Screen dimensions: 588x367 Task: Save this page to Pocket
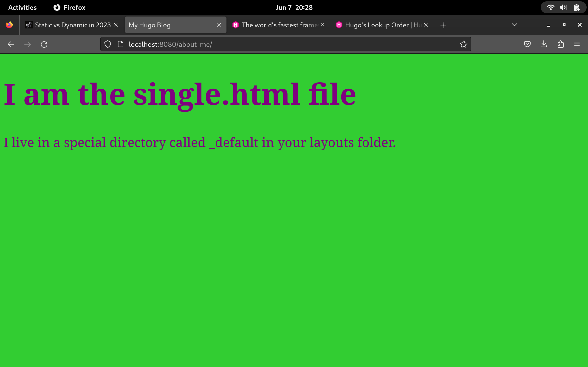click(x=527, y=44)
